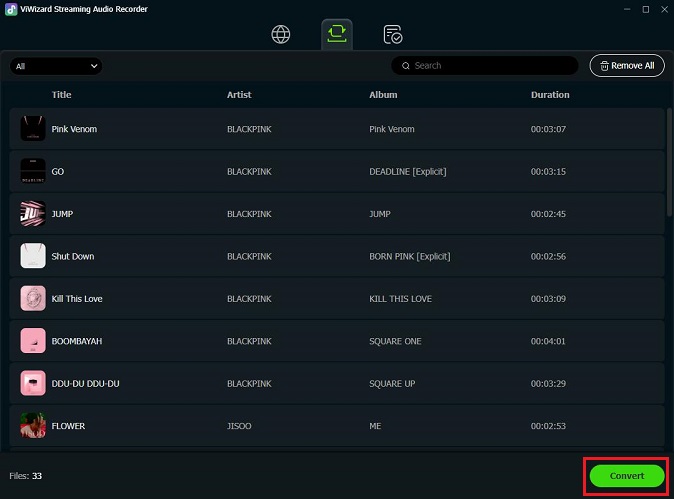The image size is (674, 499).
Task: Select the Pink Venom track title
Action: pos(74,129)
